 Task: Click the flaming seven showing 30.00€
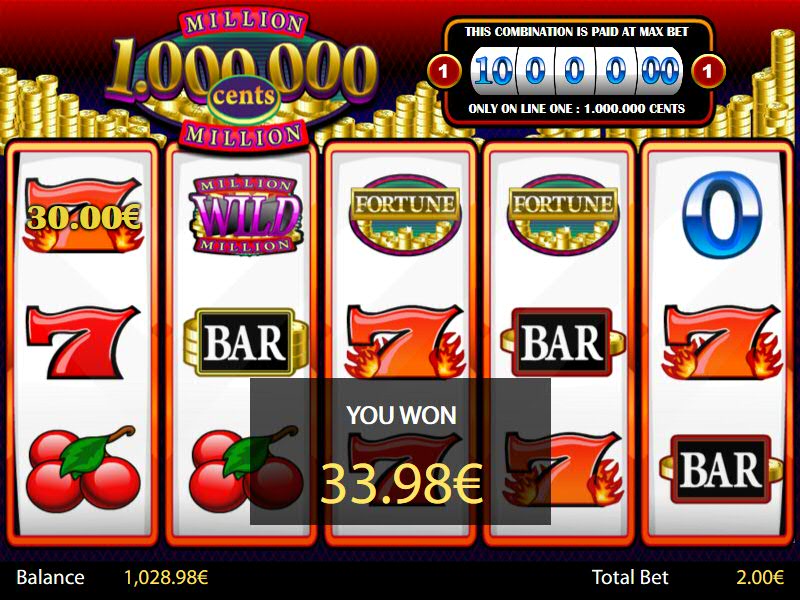(x=83, y=215)
